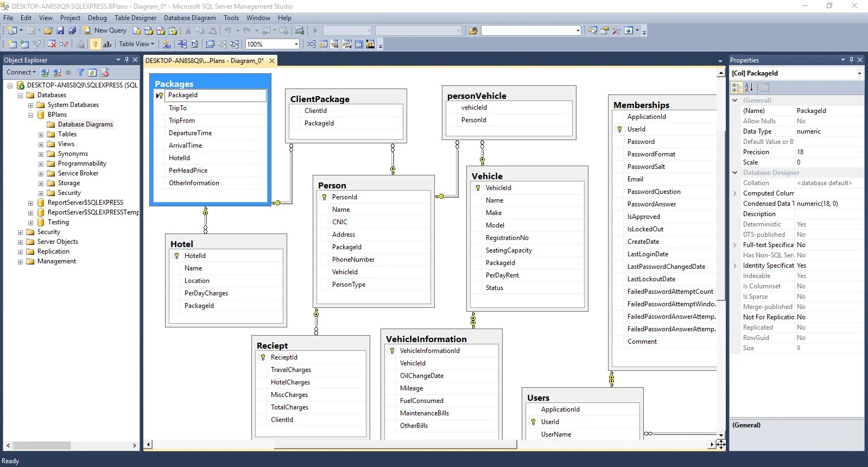Collapse the Database Designer properties section

pos(735,173)
